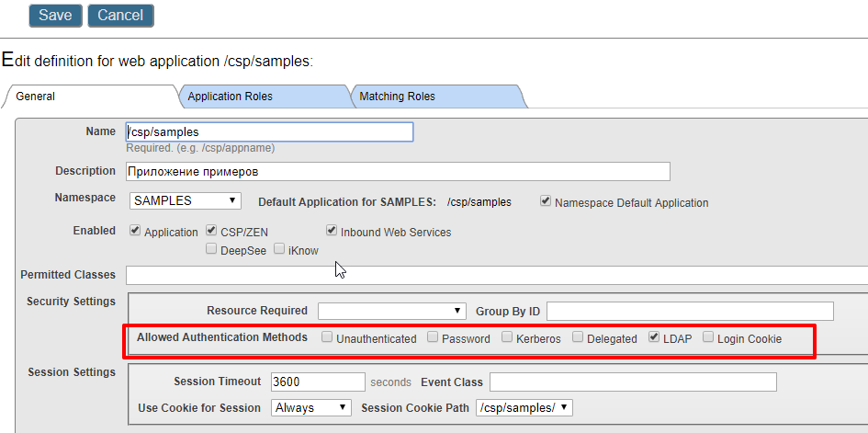
Task: Toggle the CSP/ZEN checkbox
Action: [211, 231]
